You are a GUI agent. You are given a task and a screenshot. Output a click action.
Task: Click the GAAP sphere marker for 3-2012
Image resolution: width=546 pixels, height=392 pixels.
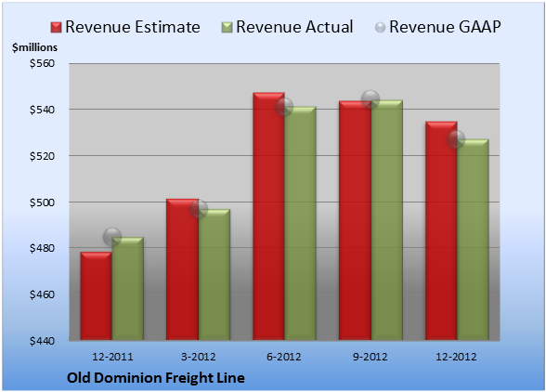[199, 209]
